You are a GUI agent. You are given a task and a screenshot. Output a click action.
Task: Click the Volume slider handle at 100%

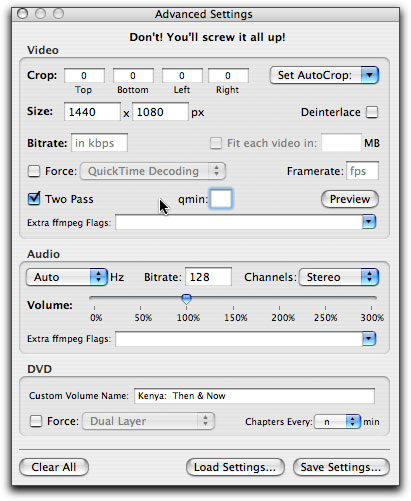[x=186, y=299]
